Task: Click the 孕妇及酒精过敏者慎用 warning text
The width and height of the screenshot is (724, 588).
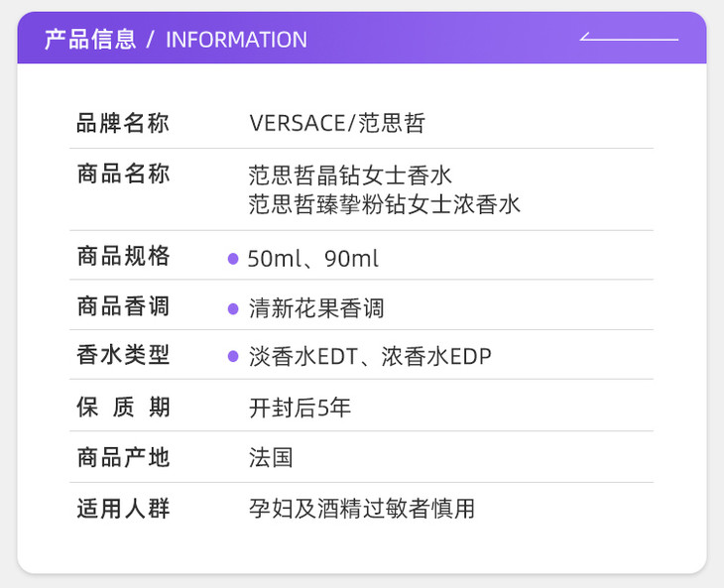Action: point(361,509)
